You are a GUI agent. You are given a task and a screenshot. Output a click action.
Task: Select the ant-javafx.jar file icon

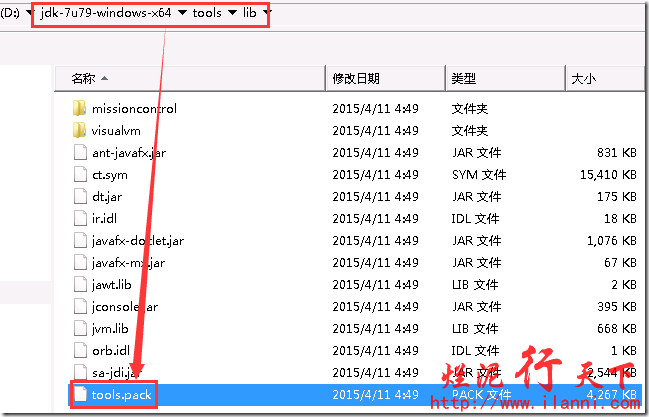point(80,152)
